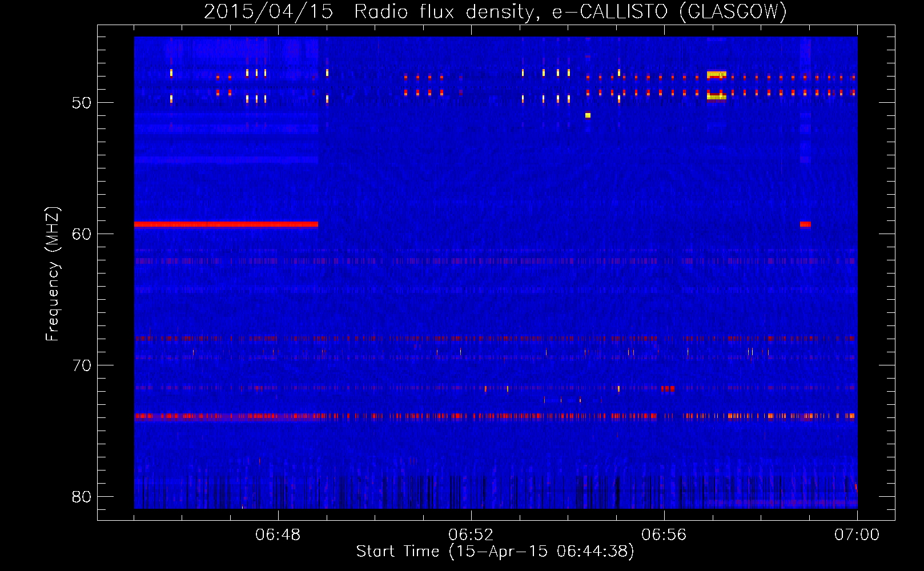
Task: Click the 'Start Time (15-Apr-15 06:44:38)' axis label
Action: point(495,552)
